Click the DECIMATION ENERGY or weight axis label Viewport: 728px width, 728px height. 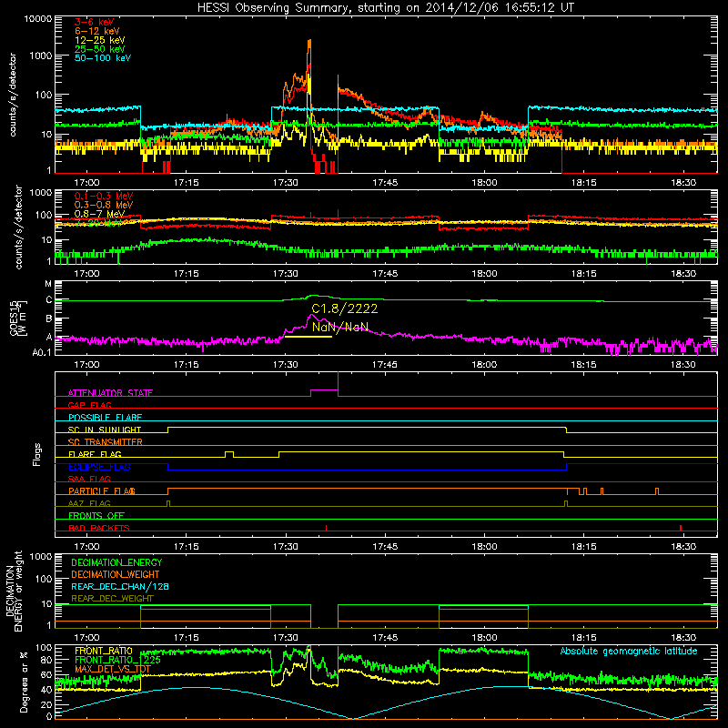pyautogui.click(x=14, y=591)
